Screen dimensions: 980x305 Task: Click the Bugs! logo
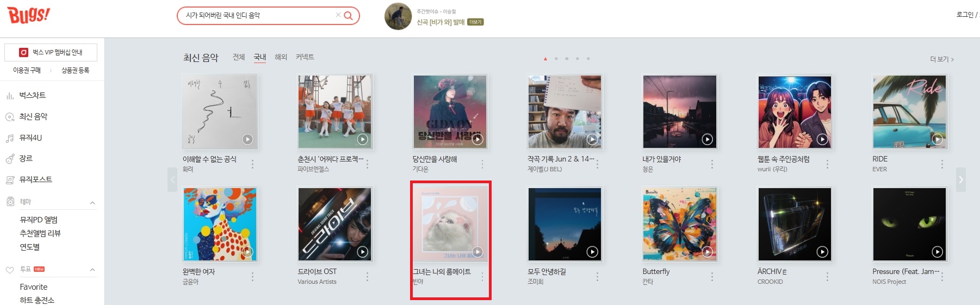pyautogui.click(x=28, y=15)
